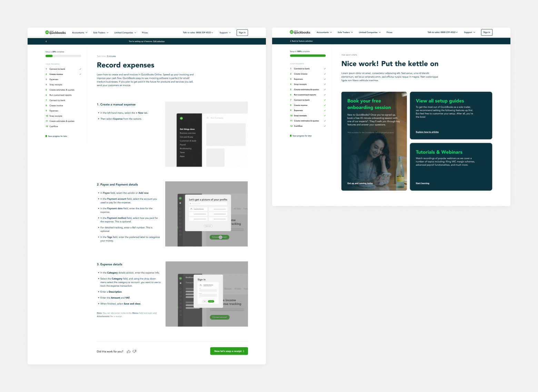538x392 pixels.
Task: Click the QuickBooks logo on the completed setup page
Action: click(x=300, y=31)
